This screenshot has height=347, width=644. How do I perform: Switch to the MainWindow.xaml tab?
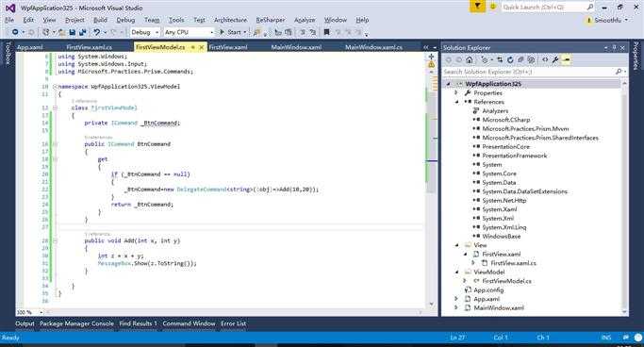coord(296,47)
